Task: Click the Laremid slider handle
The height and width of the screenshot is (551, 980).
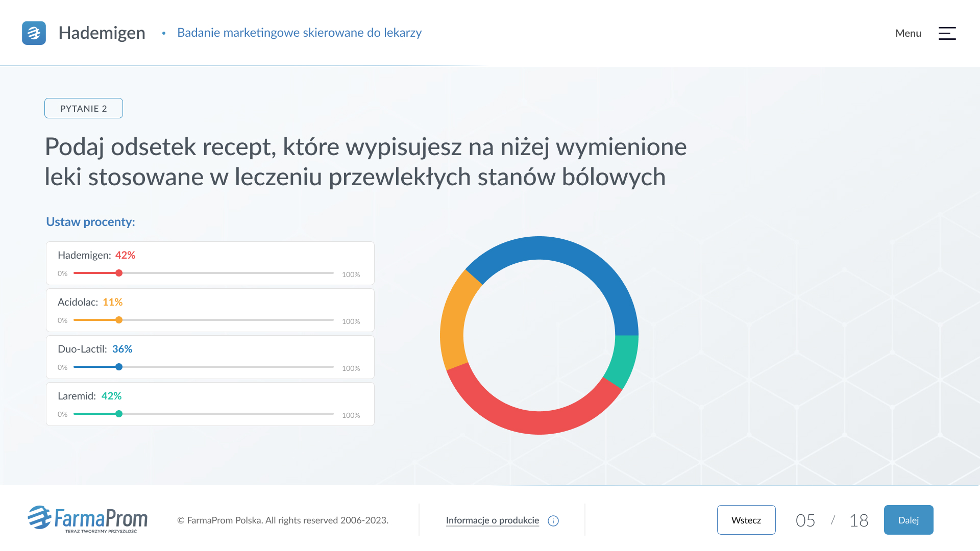Action: pyautogui.click(x=119, y=414)
